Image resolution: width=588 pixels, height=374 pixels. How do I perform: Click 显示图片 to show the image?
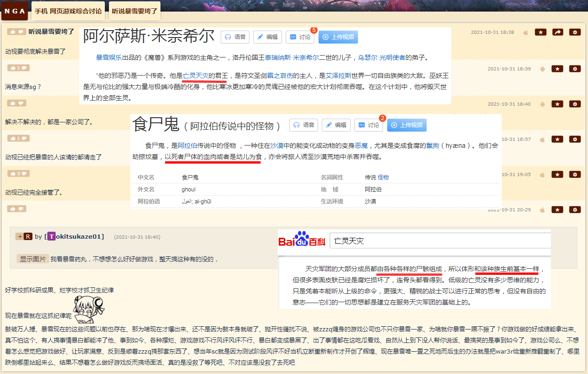coord(32,259)
